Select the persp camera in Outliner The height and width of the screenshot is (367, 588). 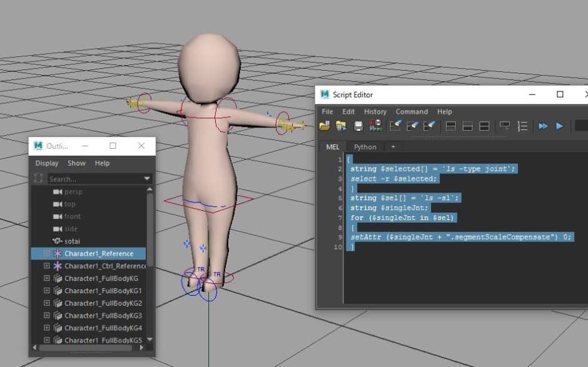click(71, 191)
